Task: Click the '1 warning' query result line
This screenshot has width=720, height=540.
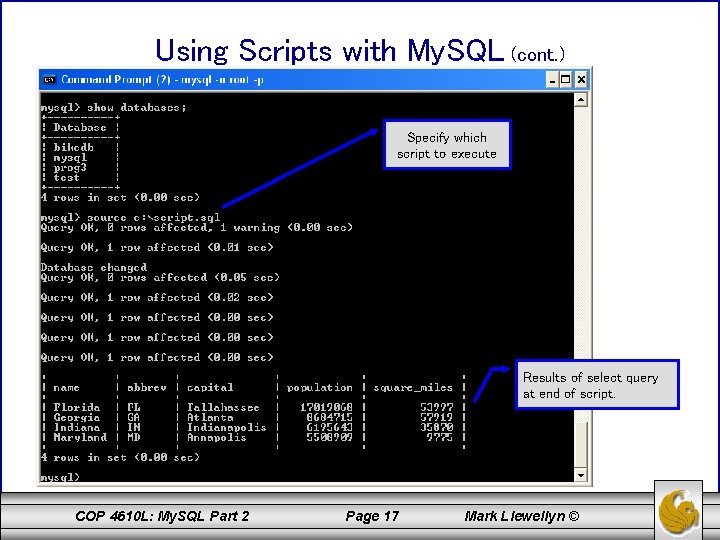Action: pyautogui.click(x=197, y=227)
